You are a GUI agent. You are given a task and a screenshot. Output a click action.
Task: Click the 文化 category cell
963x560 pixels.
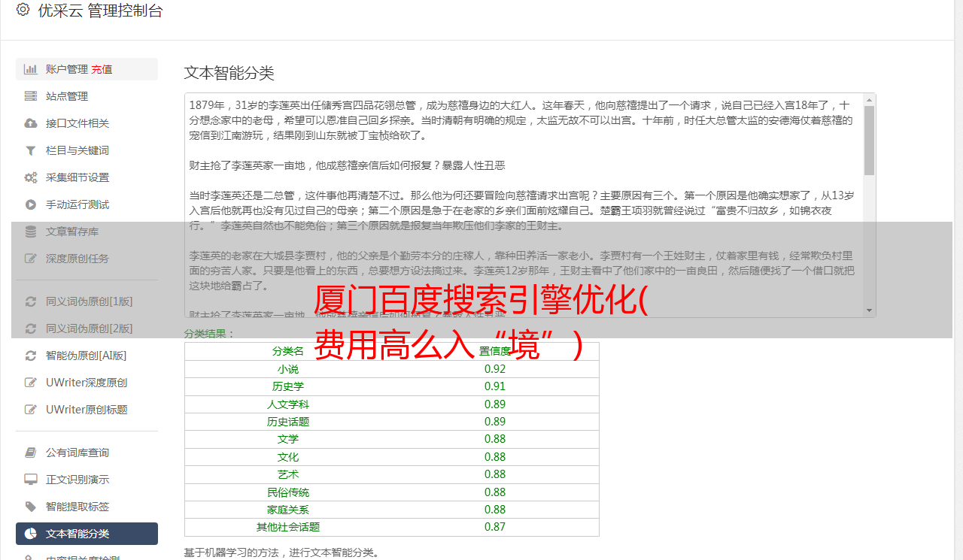point(288,457)
